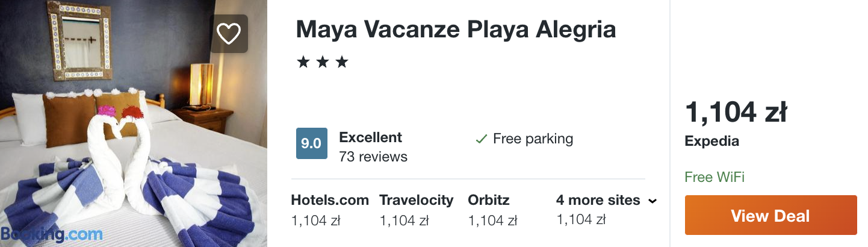The image size is (868, 247).
Task: Open the Maya Vacanze Playa Alegria title
Action: (x=456, y=30)
